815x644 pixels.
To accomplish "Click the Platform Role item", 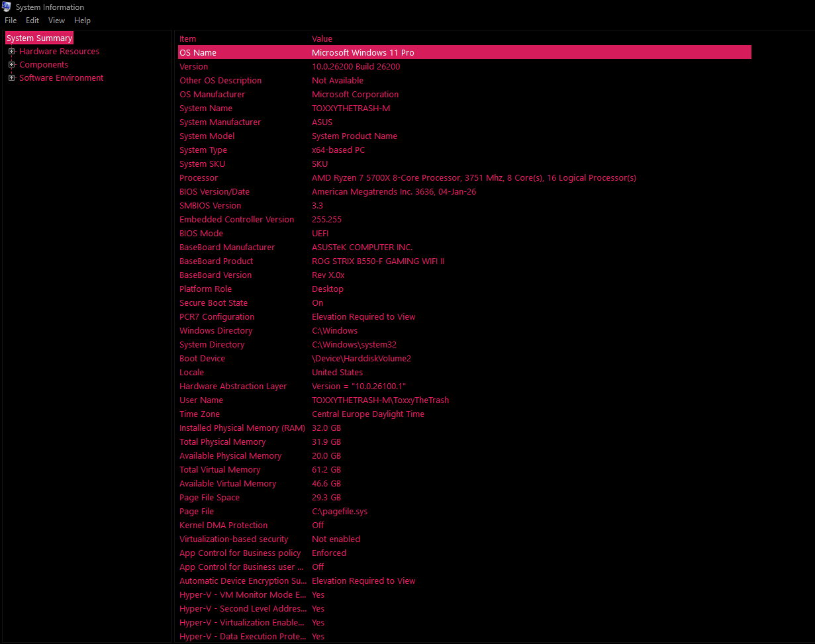I will coord(205,289).
